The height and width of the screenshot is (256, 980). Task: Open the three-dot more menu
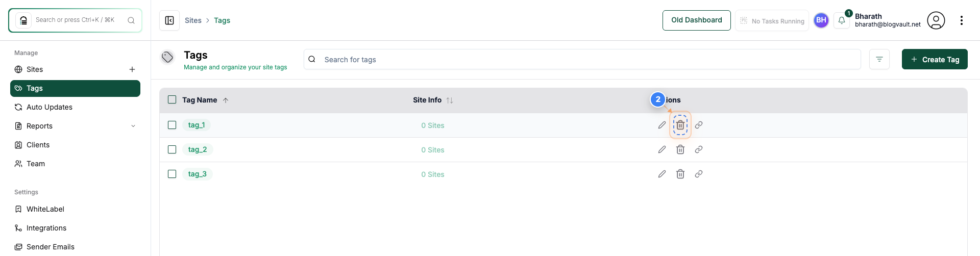tap(962, 20)
